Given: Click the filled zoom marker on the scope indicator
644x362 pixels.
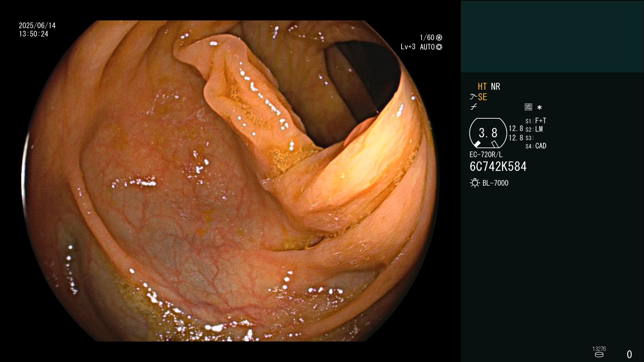Looking at the screenshot, I should tap(477, 144).
